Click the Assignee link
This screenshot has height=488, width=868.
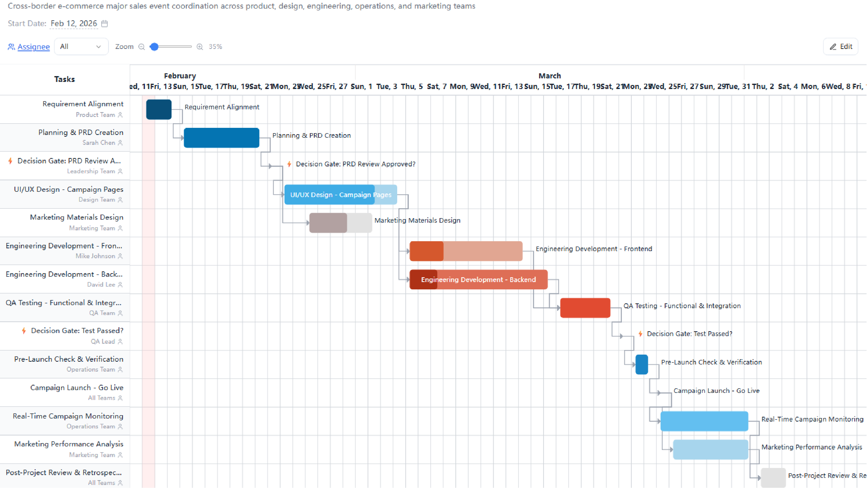click(33, 47)
